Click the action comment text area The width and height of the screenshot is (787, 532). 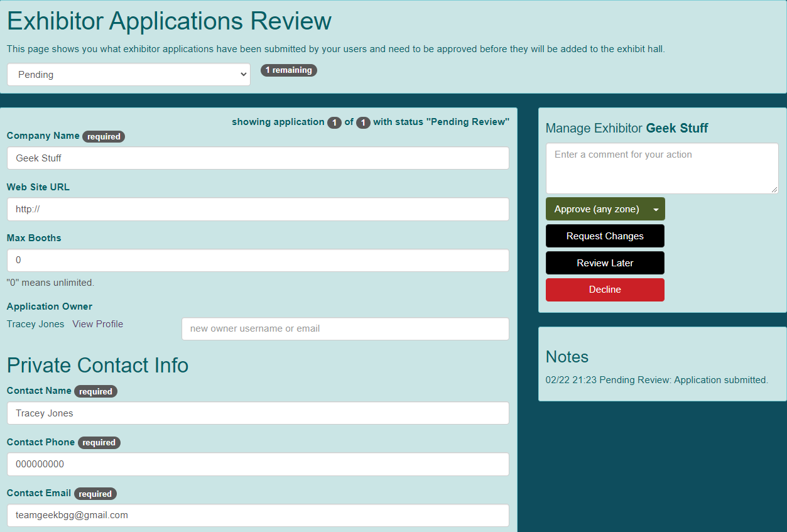662,168
